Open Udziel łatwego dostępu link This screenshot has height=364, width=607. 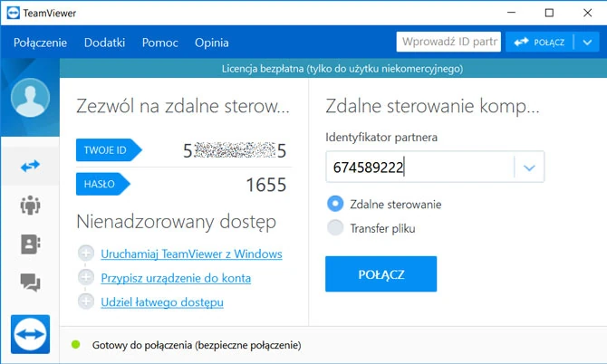pos(162,302)
